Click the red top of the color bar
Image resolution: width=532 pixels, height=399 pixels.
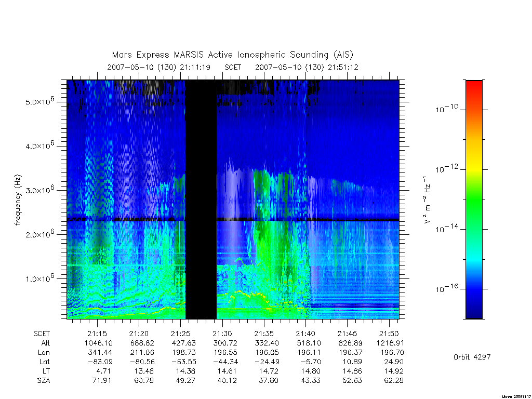[474, 89]
